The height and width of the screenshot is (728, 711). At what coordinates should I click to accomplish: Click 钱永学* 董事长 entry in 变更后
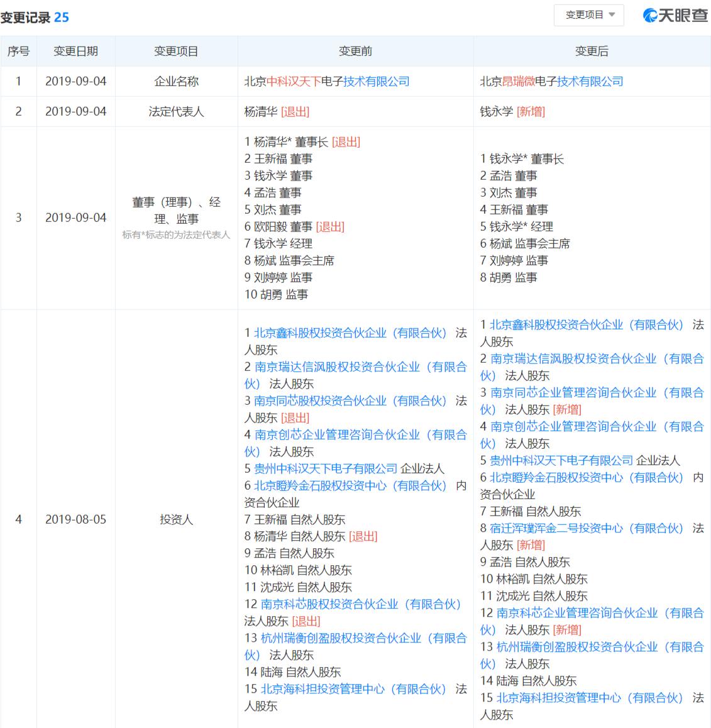(x=522, y=159)
